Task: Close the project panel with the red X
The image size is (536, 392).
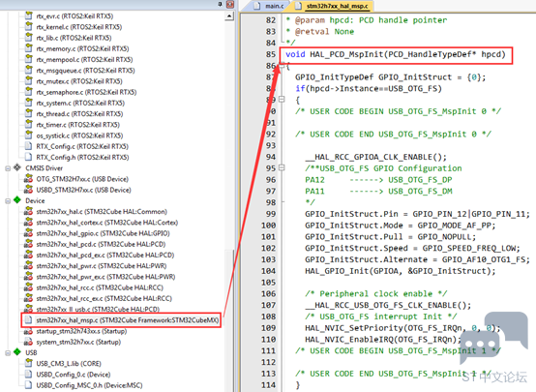Action: pos(230,4)
